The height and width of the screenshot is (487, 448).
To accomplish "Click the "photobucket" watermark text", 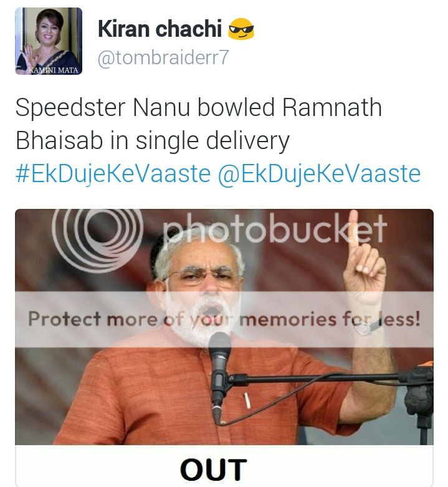I will point(275,231).
